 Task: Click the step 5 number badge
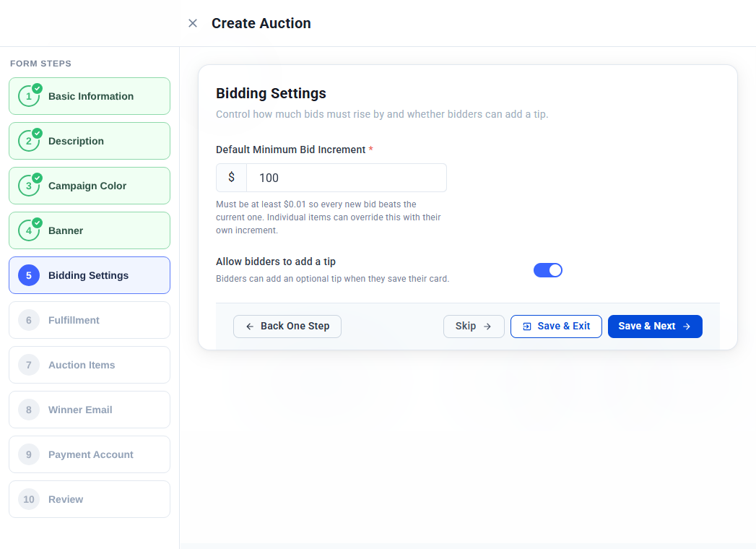[x=29, y=275]
